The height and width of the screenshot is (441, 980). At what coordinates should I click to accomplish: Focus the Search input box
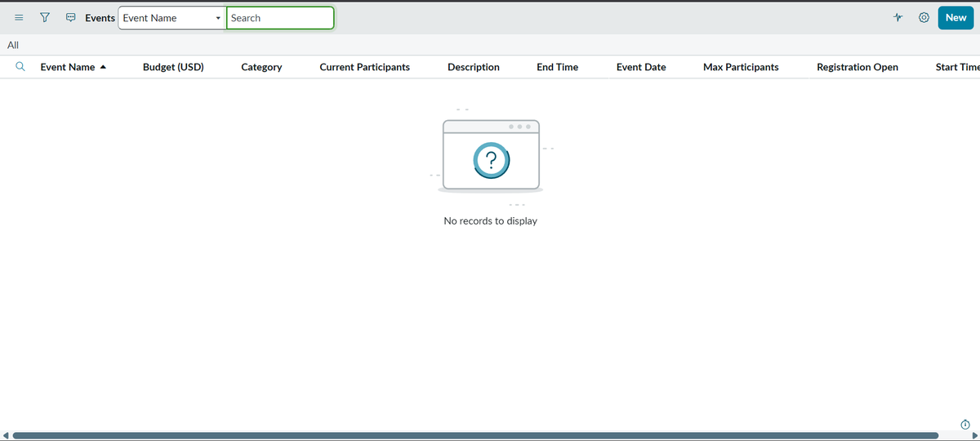(x=280, y=18)
